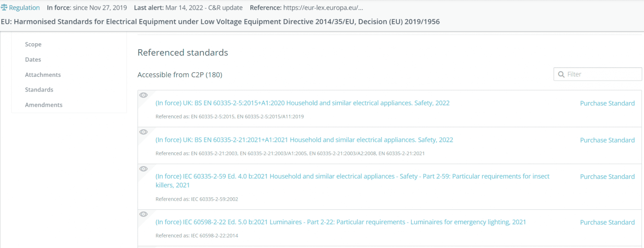644x248 pixels.
Task: Open the Attachments section
Action: 43,75
